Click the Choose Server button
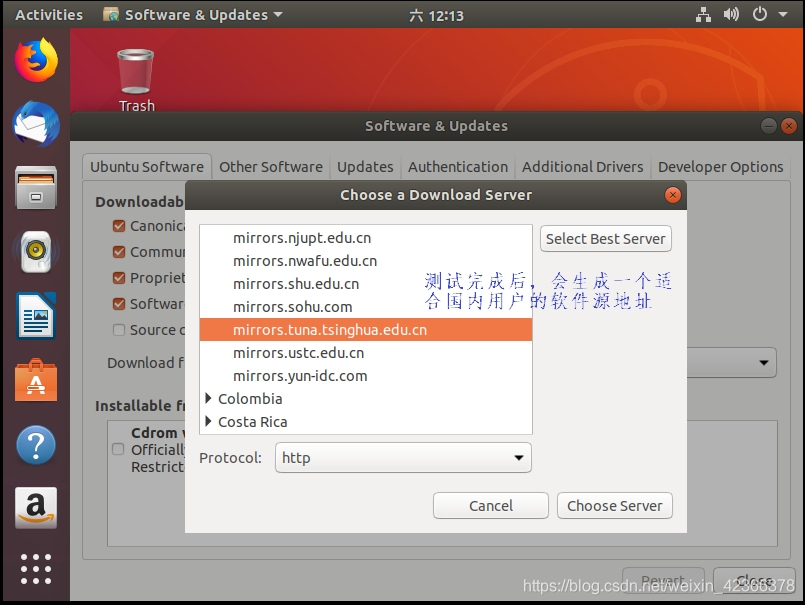This screenshot has height=605, width=805. [x=615, y=506]
